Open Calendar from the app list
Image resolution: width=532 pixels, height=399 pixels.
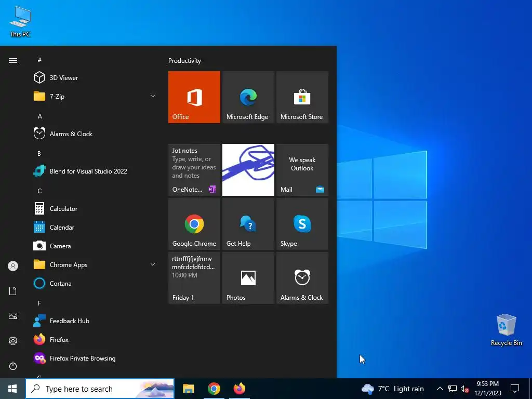pyautogui.click(x=95, y=228)
